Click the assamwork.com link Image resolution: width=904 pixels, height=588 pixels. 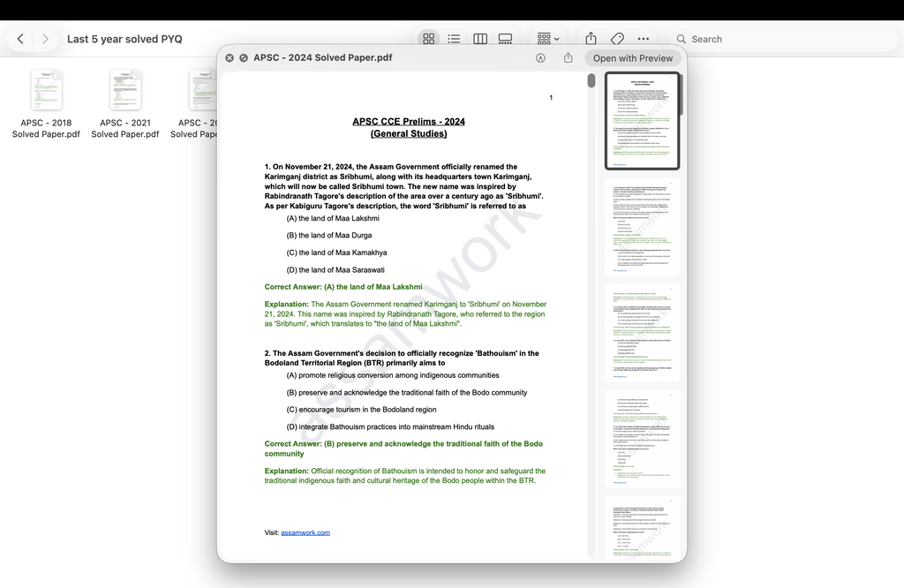tap(305, 532)
